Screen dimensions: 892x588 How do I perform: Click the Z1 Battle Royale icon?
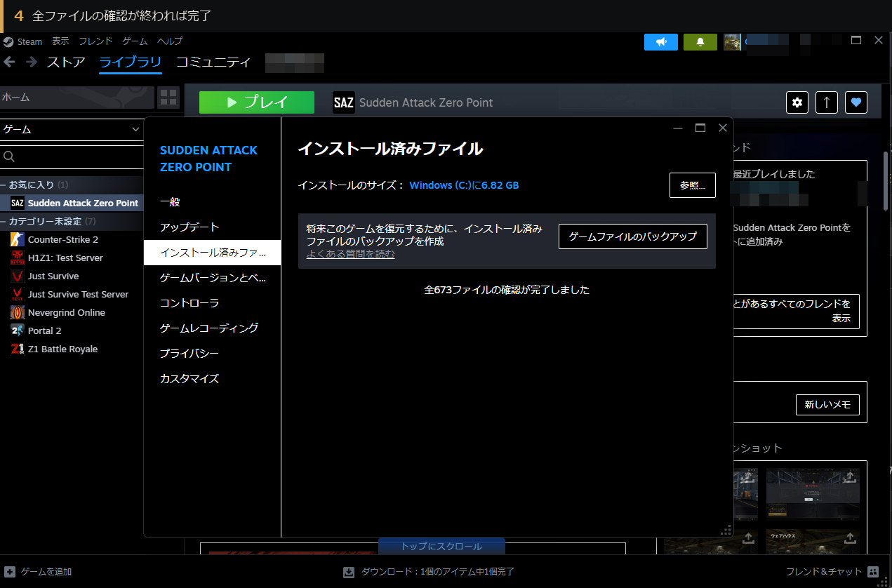18,349
